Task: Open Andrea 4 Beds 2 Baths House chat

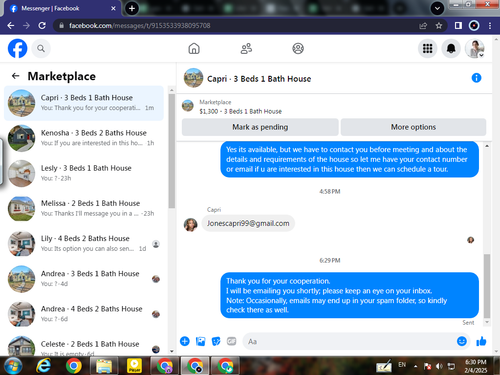Action: (84, 314)
